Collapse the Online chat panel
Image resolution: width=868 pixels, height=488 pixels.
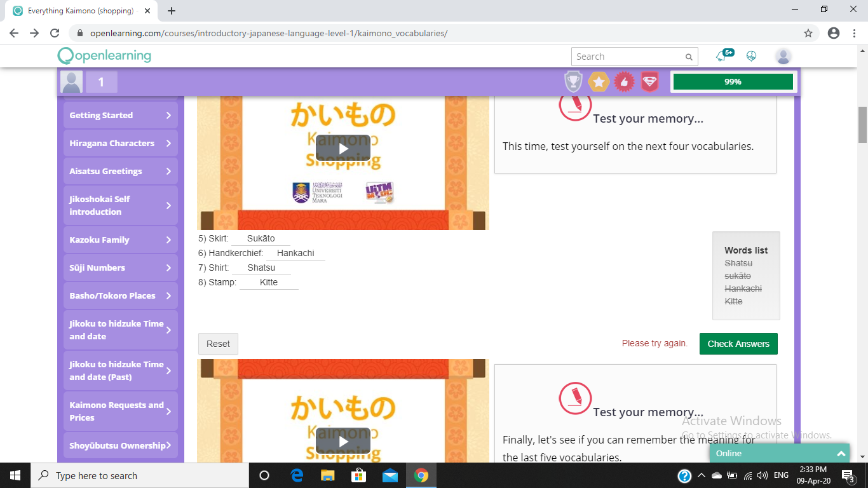[x=840, y=453]
